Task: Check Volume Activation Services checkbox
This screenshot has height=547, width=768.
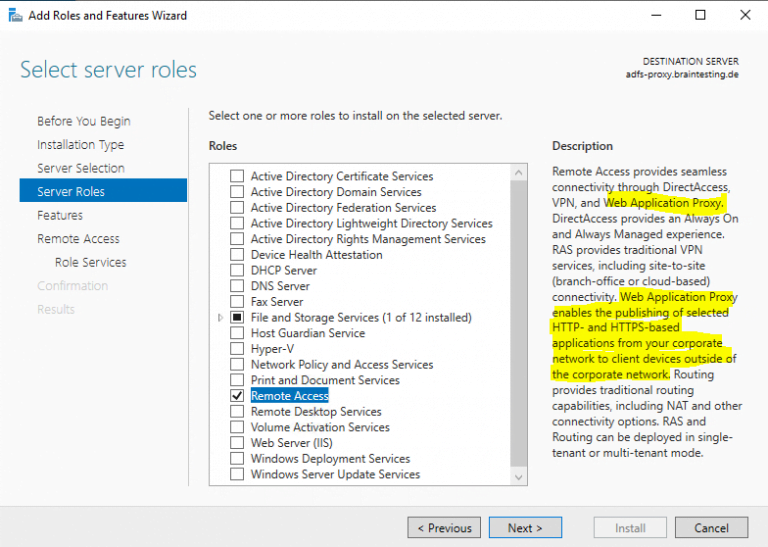Action: pyautogui.click(x=237, y=427)
